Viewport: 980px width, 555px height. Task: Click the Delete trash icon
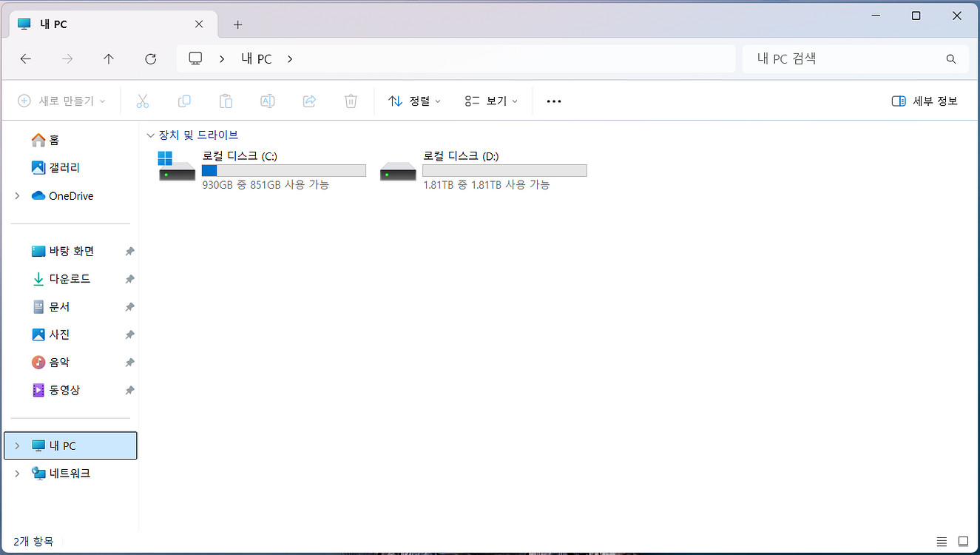pyautogui.click(x=351, y=101)
